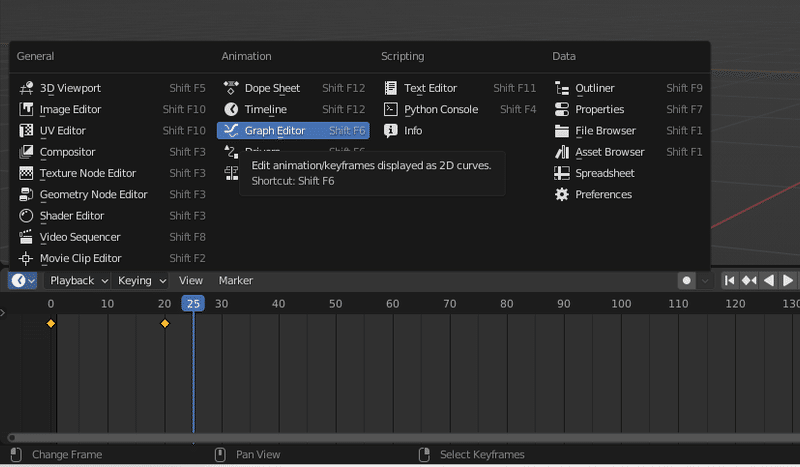
Task: Click the Scripting column header
Action: (403, 56)
